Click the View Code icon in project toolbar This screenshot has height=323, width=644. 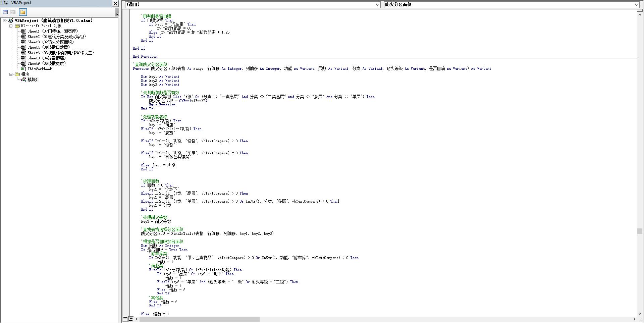pyautogui.click(x=5, y=12)
